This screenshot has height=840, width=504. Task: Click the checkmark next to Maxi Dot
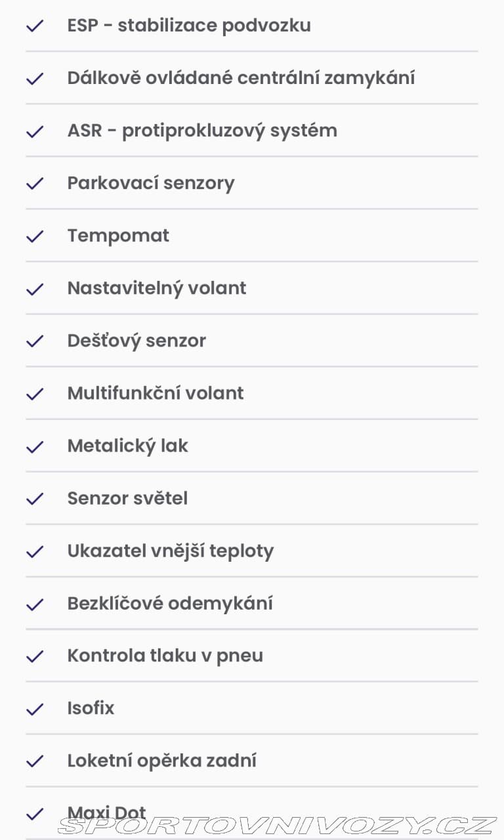click(35, 814)
